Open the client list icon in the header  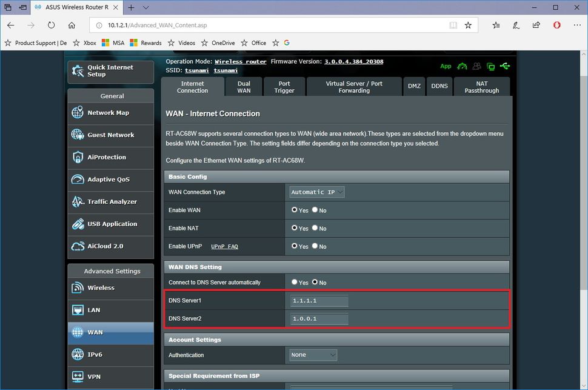tap(476, 66)
